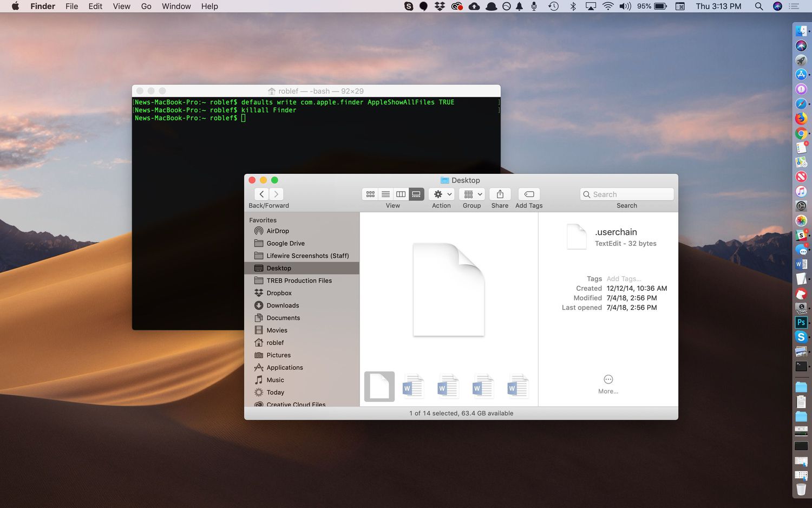
Task: Click Add Tags field in preview pane
Action: click(624, 279)
